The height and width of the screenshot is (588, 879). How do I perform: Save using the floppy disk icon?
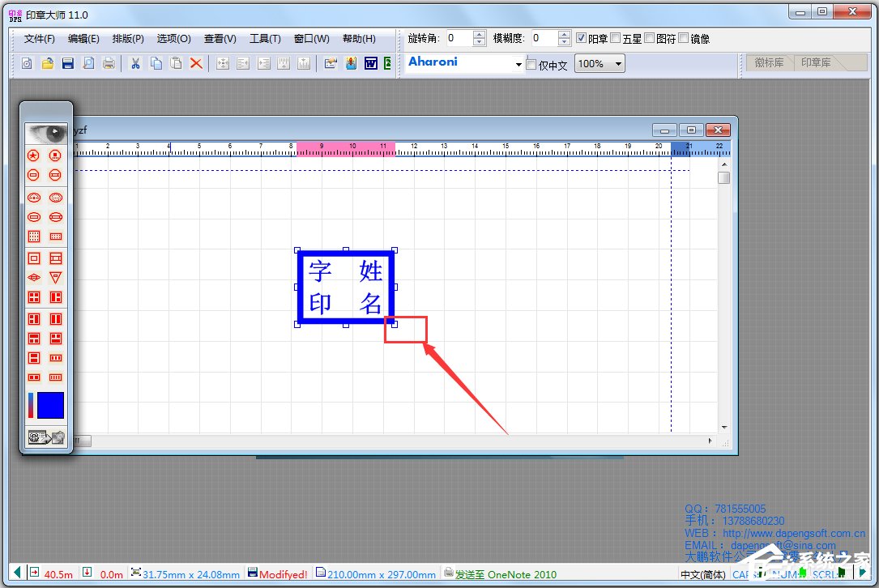coord(68,63)
